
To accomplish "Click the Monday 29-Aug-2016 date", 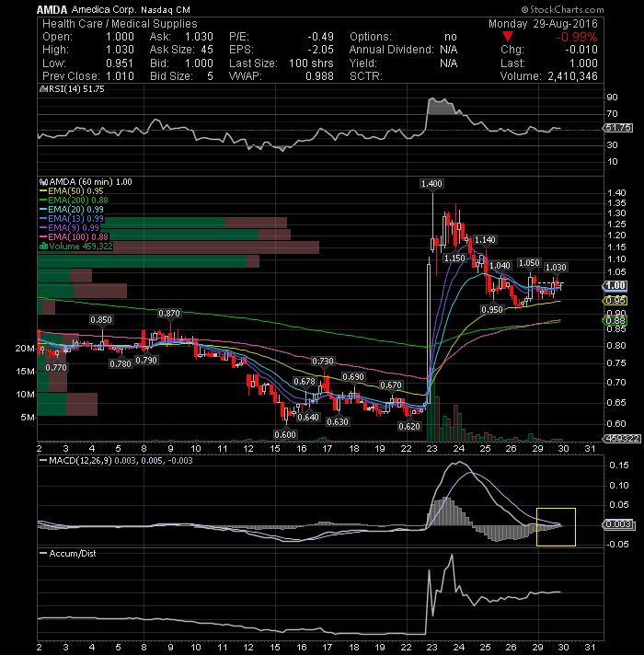I will 543,24.
